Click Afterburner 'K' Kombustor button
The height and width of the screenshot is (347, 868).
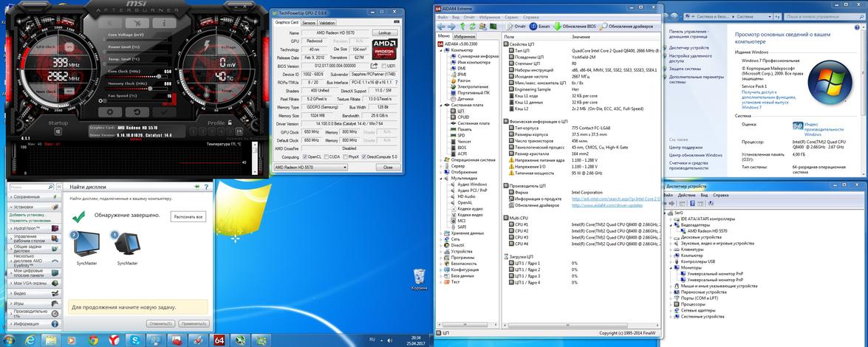pos(109,23)
